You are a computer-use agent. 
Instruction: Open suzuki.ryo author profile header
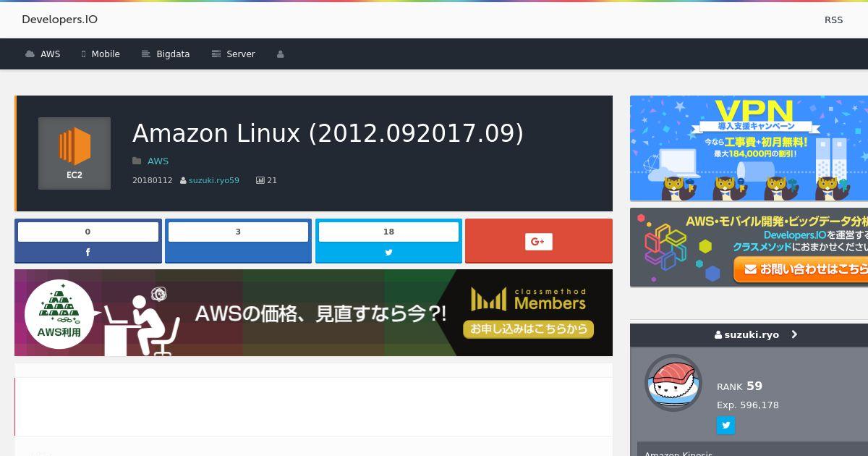749,334
